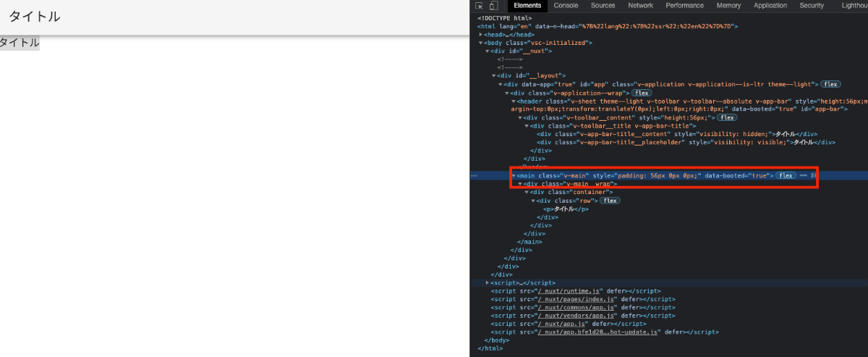Select the closing </main> tag row

tap(530, 242)
